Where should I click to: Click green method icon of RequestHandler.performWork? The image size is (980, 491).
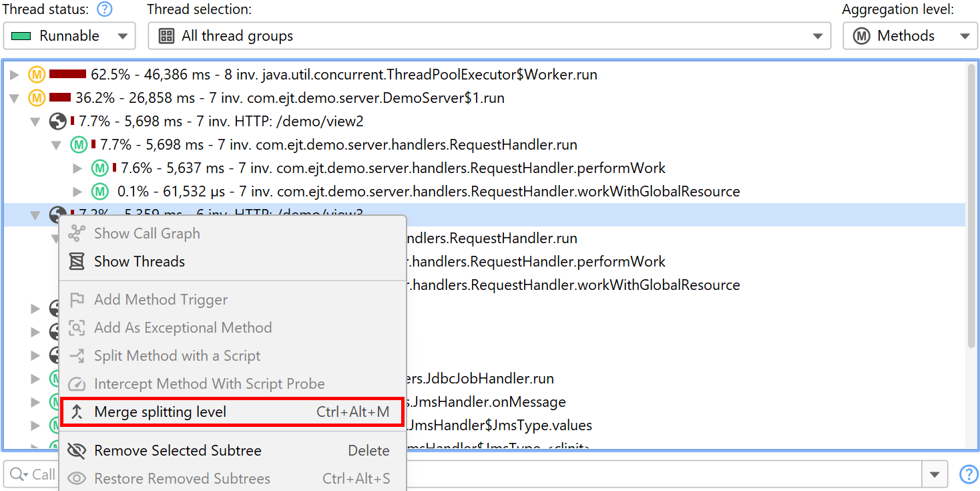coord(100,168)
